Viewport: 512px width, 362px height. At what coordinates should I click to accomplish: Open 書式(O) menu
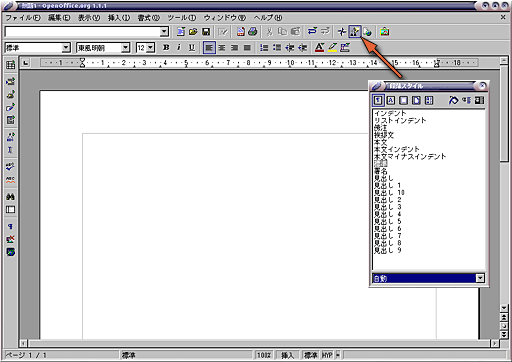pyautogui.click(x=149, y=18)
